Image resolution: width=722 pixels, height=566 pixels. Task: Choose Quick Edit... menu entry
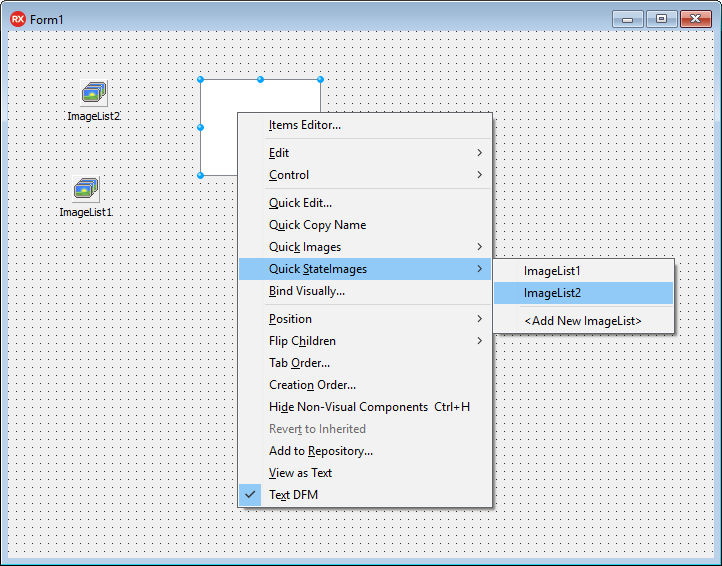coord(365,203)
